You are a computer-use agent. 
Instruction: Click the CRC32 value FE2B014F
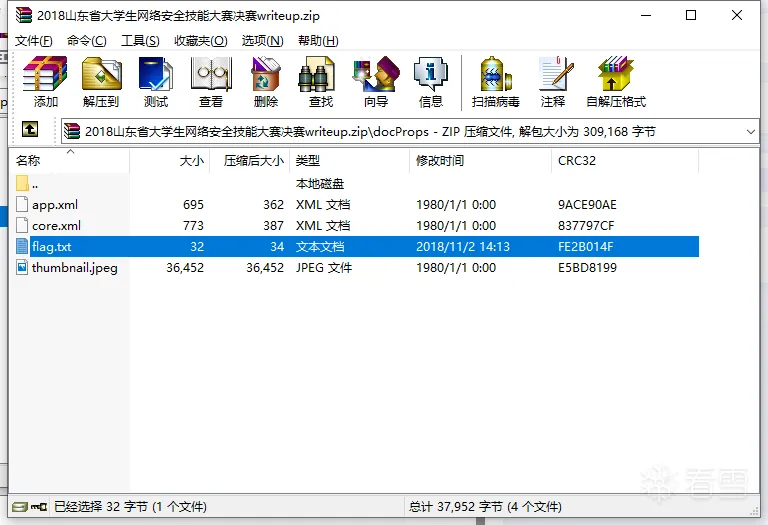coord(585,247)
